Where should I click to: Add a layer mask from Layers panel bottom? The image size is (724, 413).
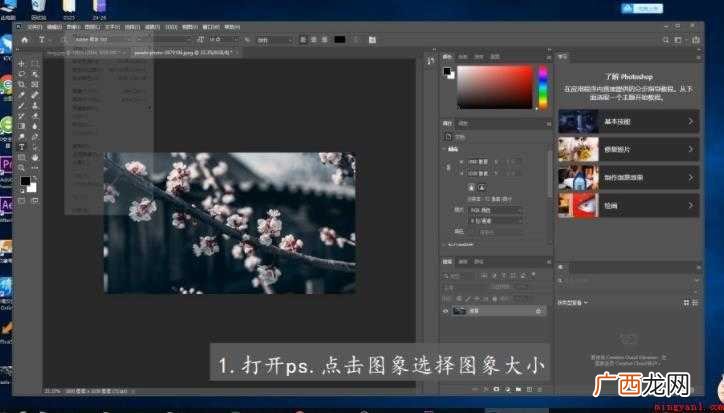[496, 389]
